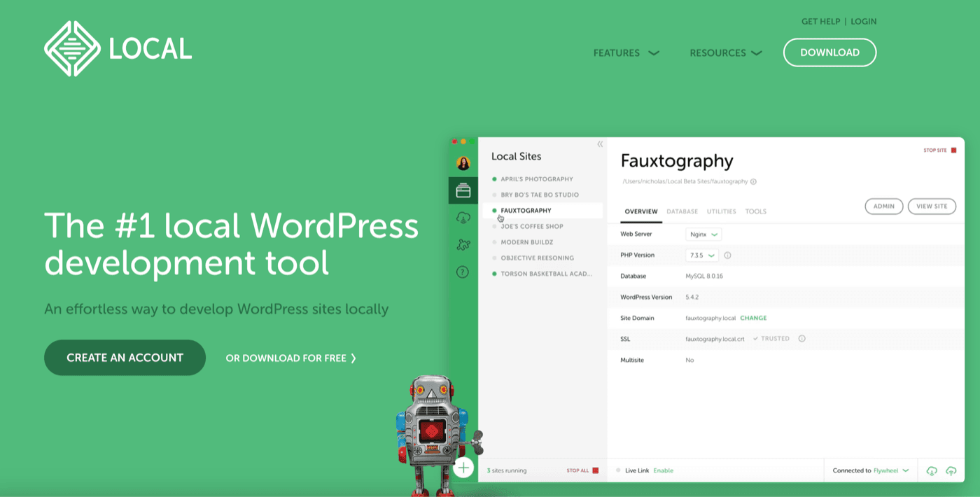Click the Local Sites sidebar heading
The height and width of the screenshot is (497, 980).
516,156
